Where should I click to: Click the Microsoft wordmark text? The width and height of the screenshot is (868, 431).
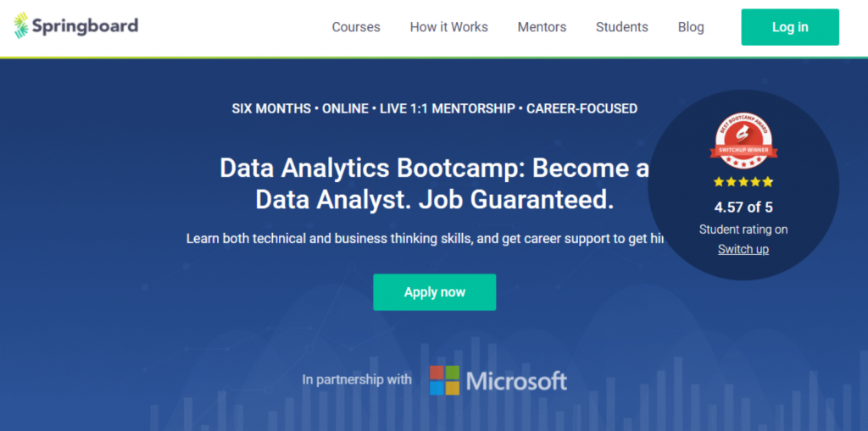(x=516, y=381)
